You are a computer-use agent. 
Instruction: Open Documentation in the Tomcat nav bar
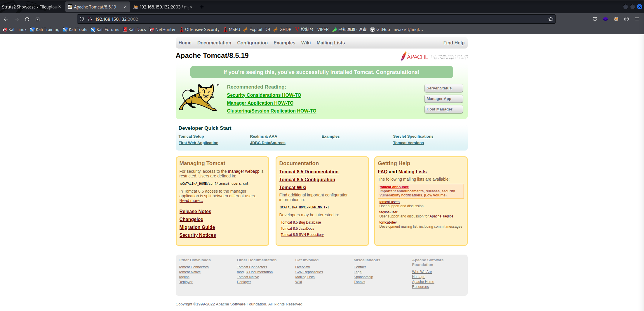coord(214,43)
